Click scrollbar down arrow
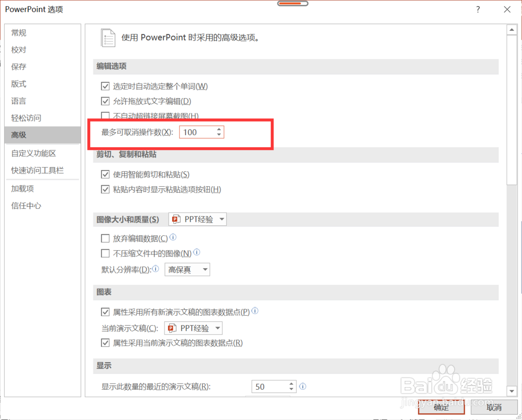The image size is (522, 420). point(512,391)
